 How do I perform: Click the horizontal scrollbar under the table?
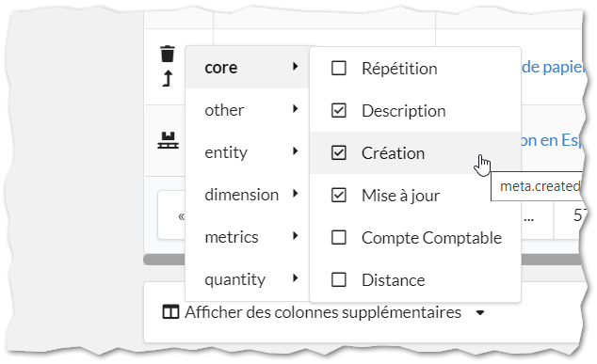coord(363,260)
